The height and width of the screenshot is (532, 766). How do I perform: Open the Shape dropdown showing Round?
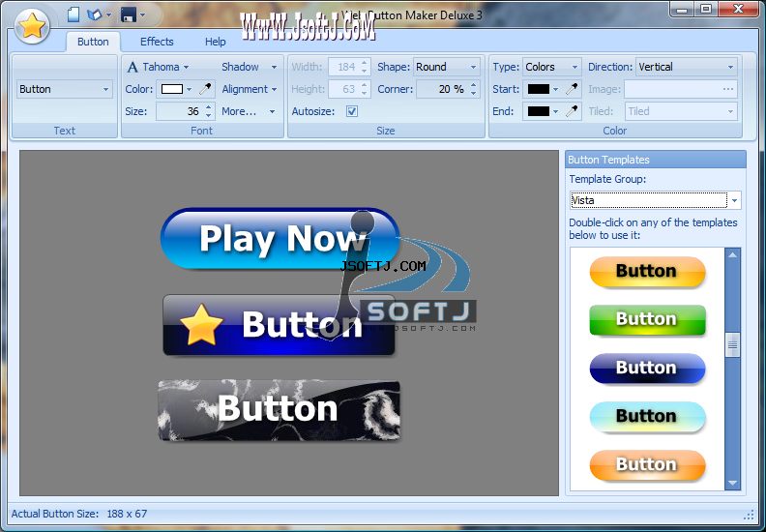(x=447, y=67)
